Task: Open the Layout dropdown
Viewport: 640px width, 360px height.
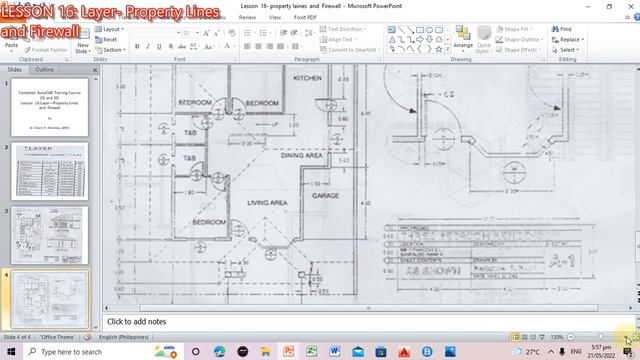Action: tap(109, 29)
